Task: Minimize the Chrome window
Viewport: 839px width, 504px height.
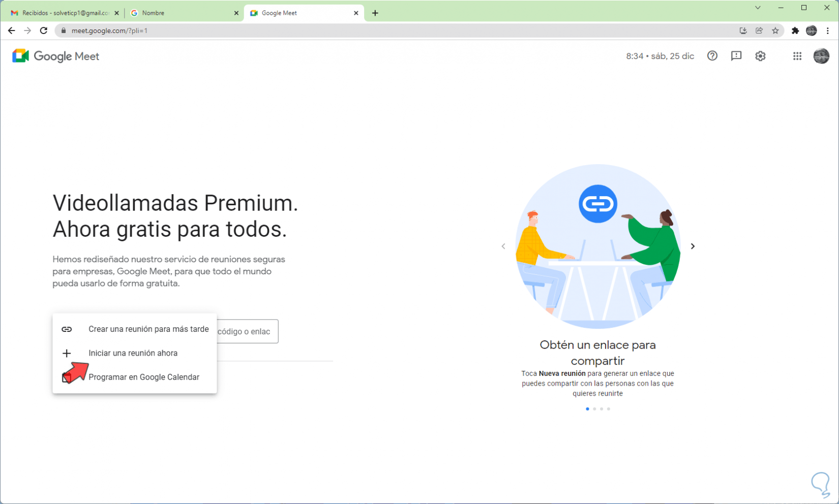Action: coord(781,8)
